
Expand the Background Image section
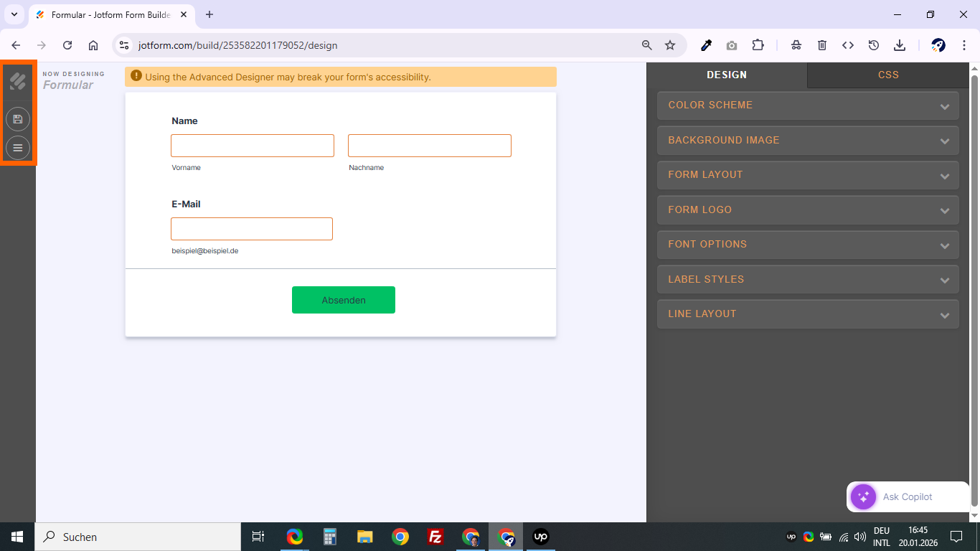tap(808, 141)
